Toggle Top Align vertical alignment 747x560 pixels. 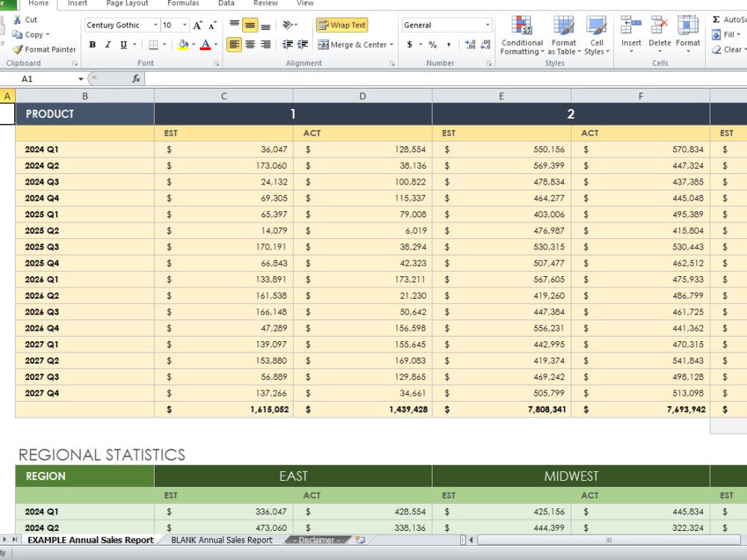(x=235, y=25)
